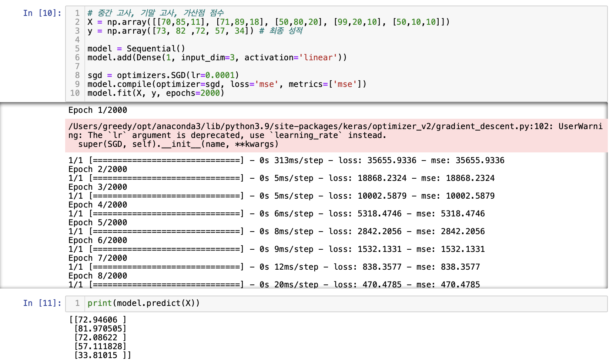616x364 pixels.
Task: Click the 'Epoch 8/2000' output line
Action: (x=98, y=276)
